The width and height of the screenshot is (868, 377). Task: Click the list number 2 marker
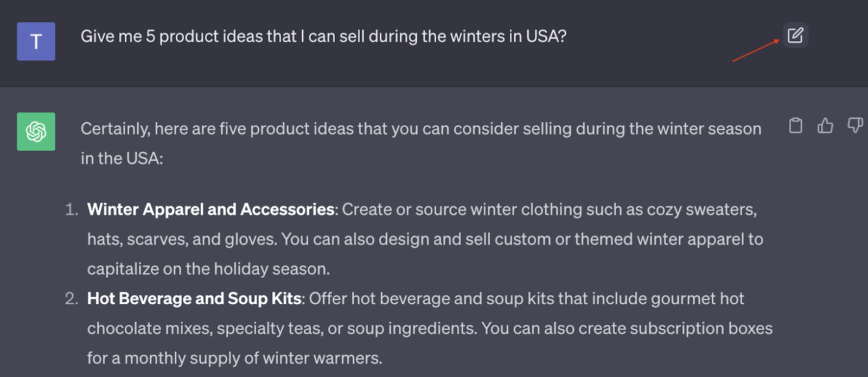(x=71, y=299)
